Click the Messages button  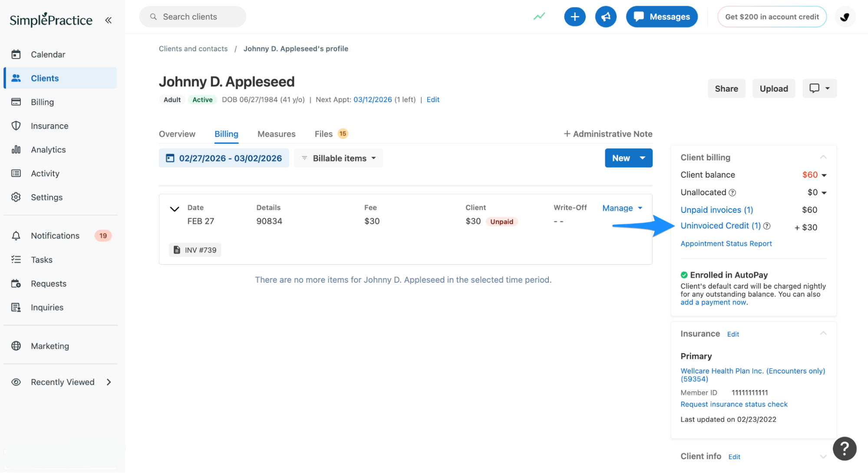tap(662, 17)
